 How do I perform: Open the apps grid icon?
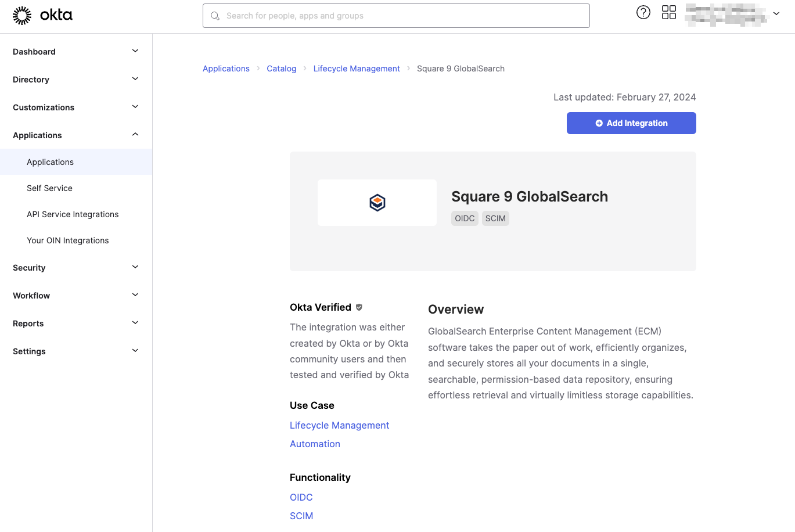tap(668, 12)
